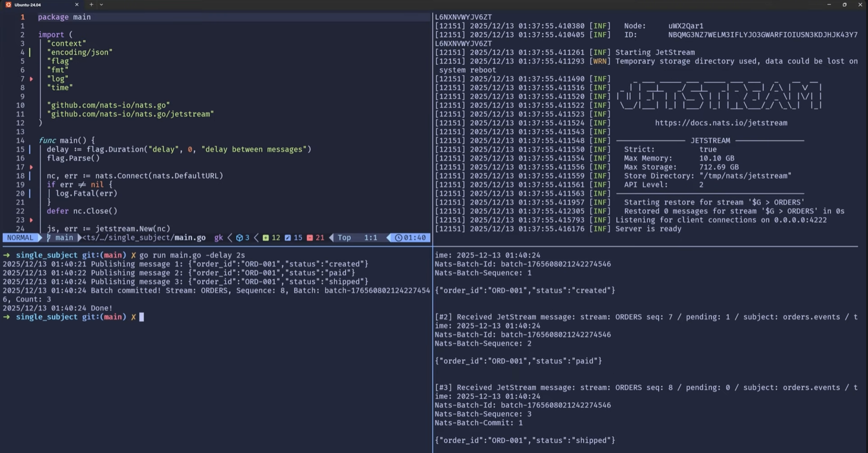Click the github.com/nats-io/nats.go/jetstream import path
This screenshot has height=453, width=868.
[x=130, y=114]
